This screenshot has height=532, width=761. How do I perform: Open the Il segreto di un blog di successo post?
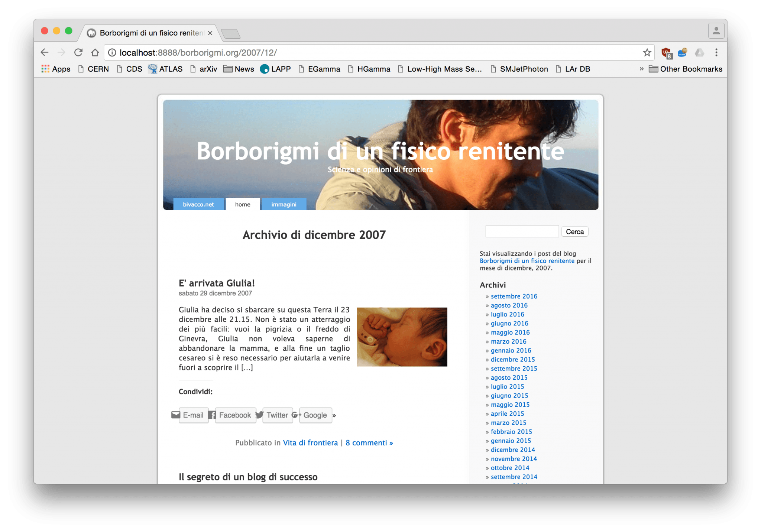tap(248, 477)
